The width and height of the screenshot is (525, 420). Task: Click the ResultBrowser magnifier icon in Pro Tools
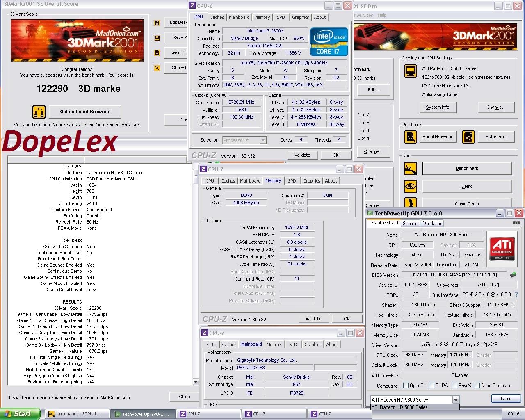(x=411, y=137)
